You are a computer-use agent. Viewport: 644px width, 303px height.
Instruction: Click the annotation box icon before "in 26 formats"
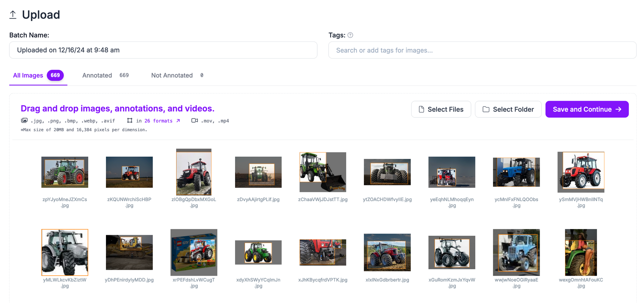(x=130, y=121)
